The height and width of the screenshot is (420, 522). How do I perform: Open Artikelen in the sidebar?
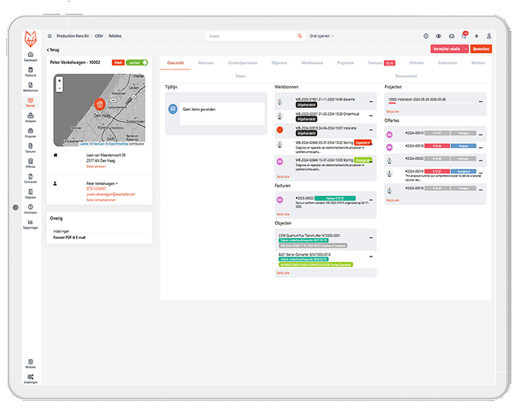click(30, 118)
